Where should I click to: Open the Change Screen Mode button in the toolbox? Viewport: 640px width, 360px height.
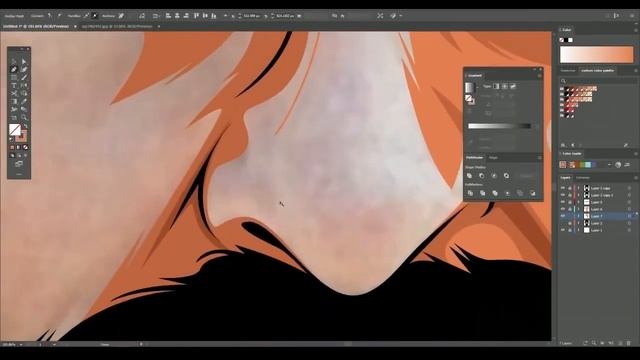coord(19,164)
